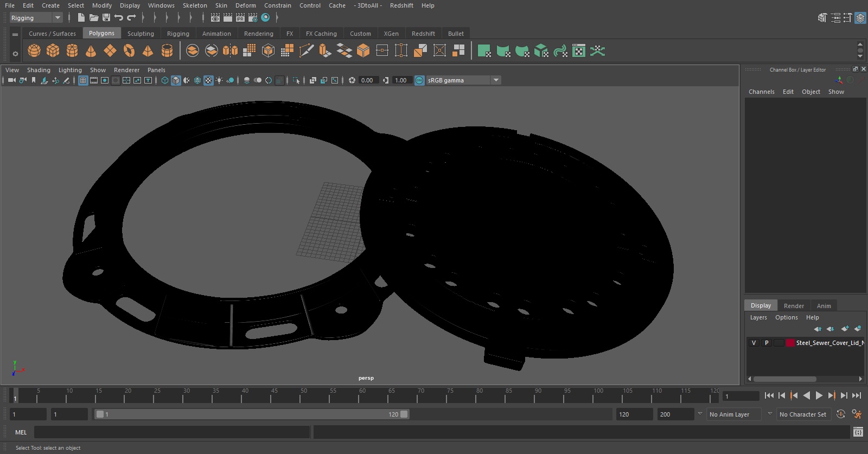Toggle wireframe display in viewport toolbar
Viewport: 868px width, 454px height.
(x=165, y=80)
